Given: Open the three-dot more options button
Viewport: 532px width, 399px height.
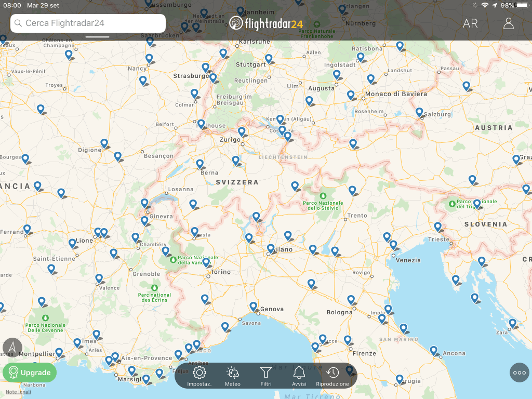Looking at the screenshot, I should (x=519, y=373).
